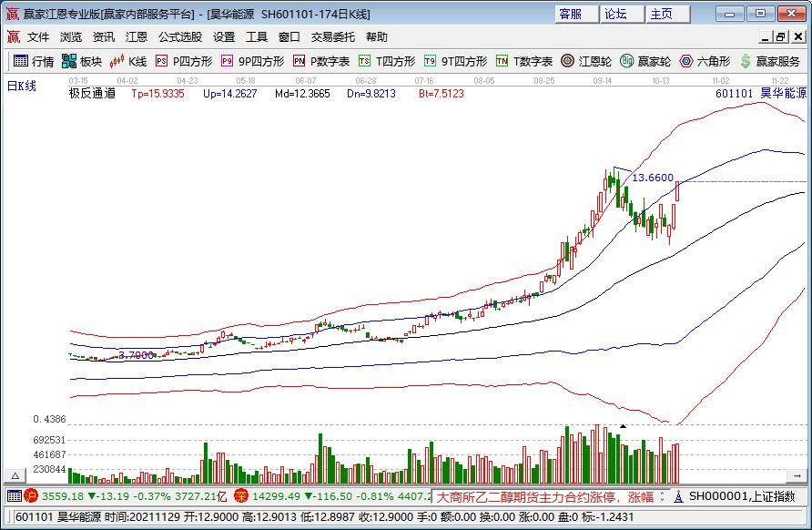
Task: Open the P四方形 tool
Action: tap(184, 61)
